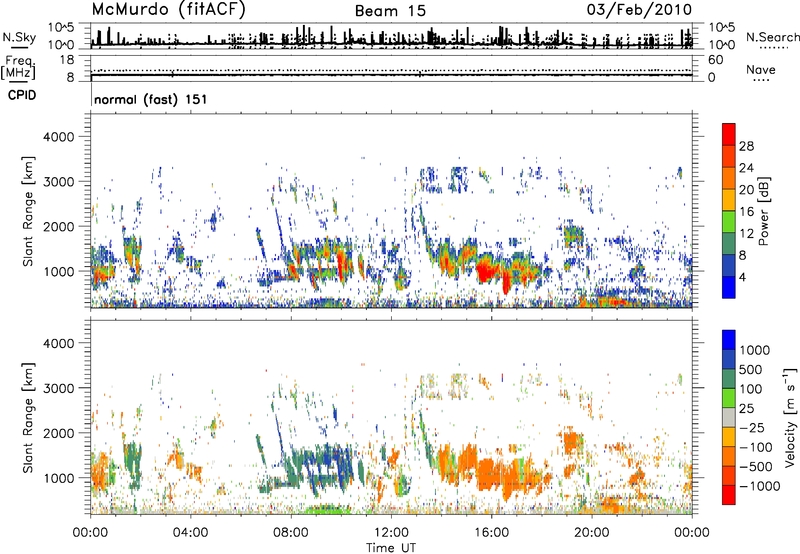
Task: Click the '18' frequency axis tick
Action: 67,60
